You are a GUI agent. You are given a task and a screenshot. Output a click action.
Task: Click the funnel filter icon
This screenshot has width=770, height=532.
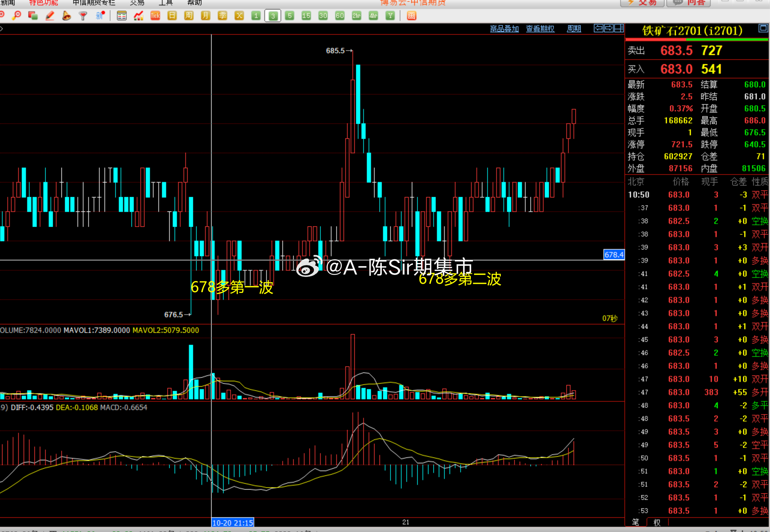tap(83, 16)
